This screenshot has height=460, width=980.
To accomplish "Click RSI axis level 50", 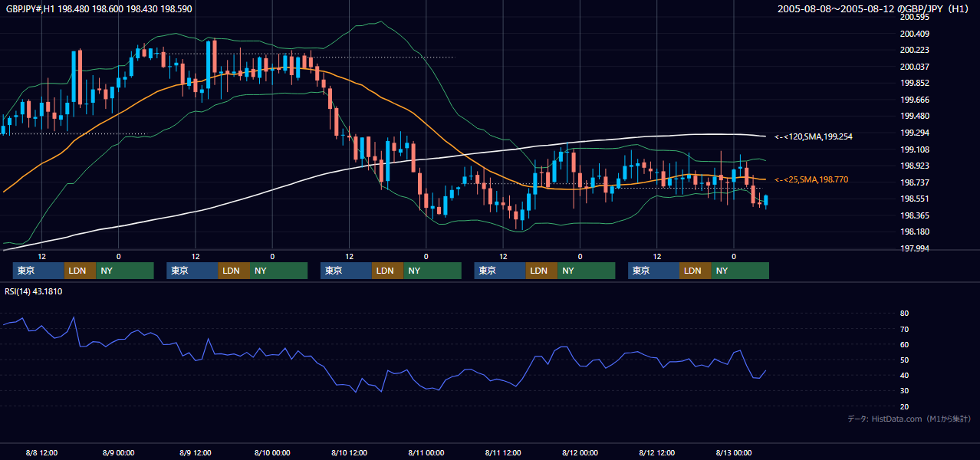I will point(904,360).
